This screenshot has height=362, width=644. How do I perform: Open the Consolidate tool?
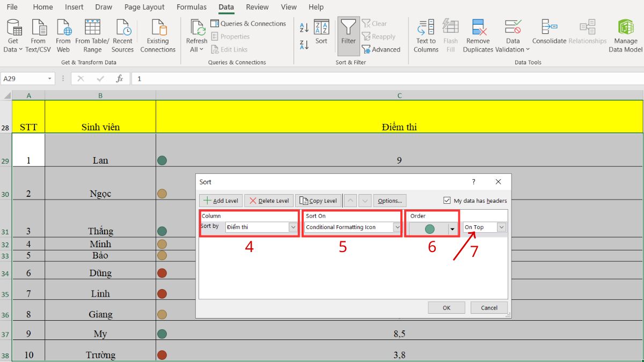click(548, 35)
